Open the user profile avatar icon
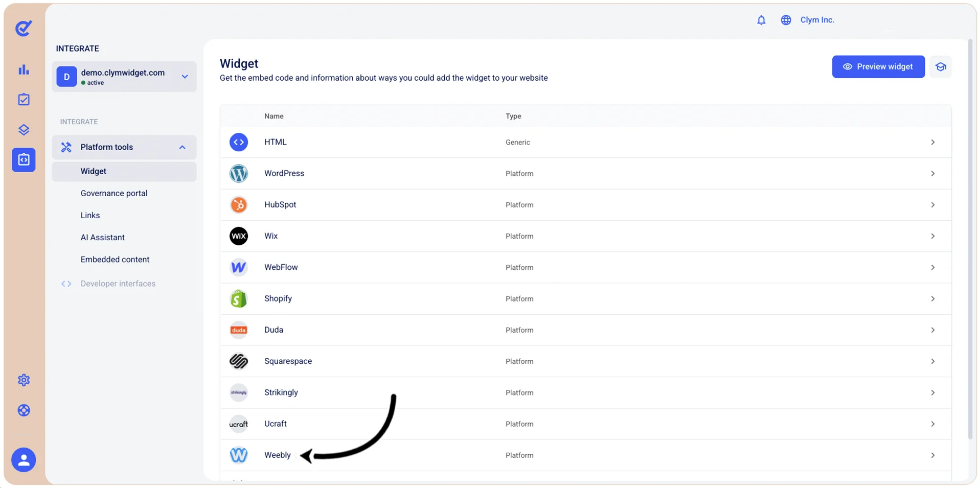Image resolution: width=980 pixels, height=488 pixels. [24, 460]
